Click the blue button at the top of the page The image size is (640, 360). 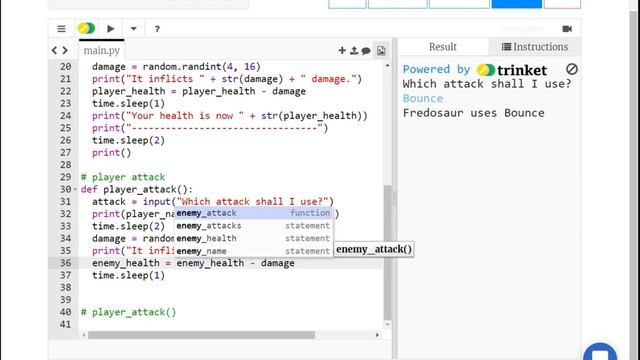tap(516, 4)
